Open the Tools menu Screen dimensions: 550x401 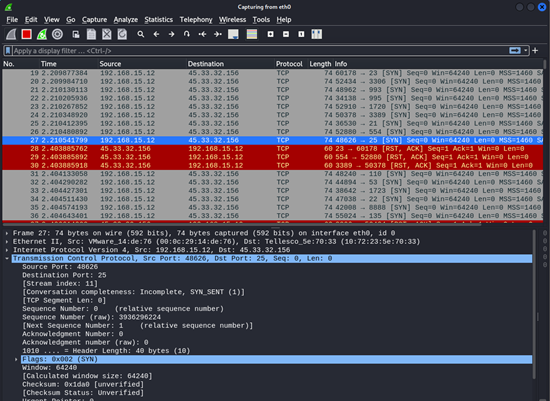pyautogui.click(x=261, y=20)
